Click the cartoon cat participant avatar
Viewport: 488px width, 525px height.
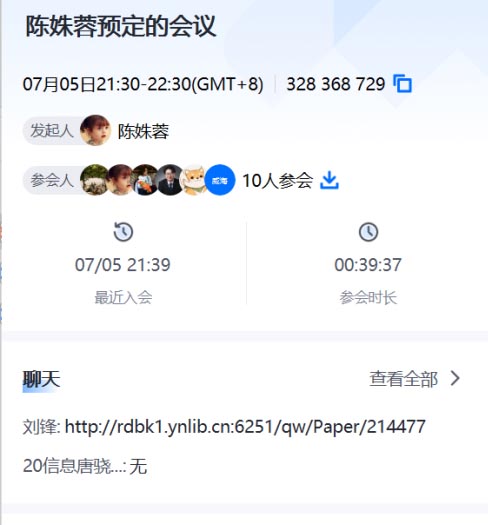[x=194, y=180]
